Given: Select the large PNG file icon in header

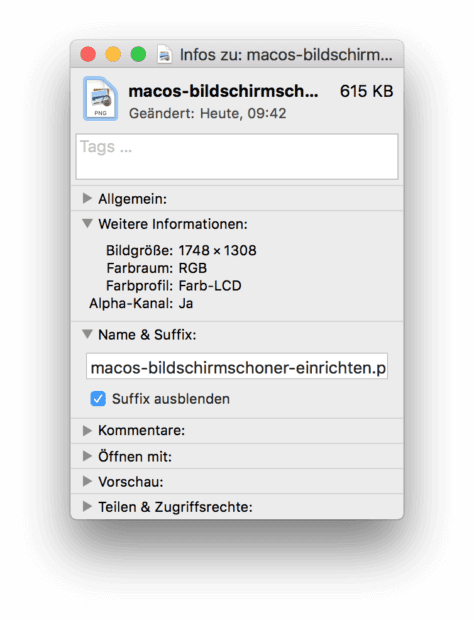Looking at the screenshot, I should 100,98.
